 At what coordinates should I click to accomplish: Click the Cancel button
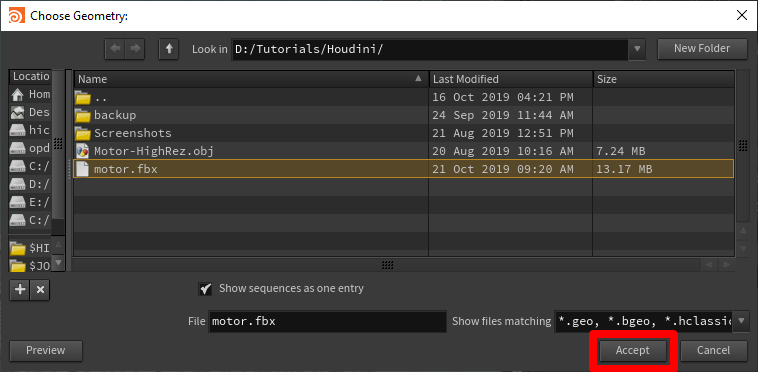pyautogui.click(x=714, y=350)
